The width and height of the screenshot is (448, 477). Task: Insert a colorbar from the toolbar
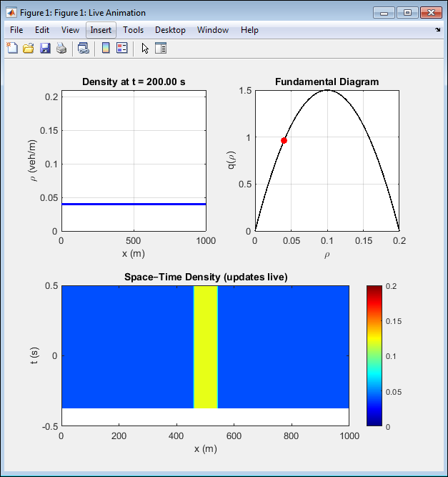tap(106, 48)
